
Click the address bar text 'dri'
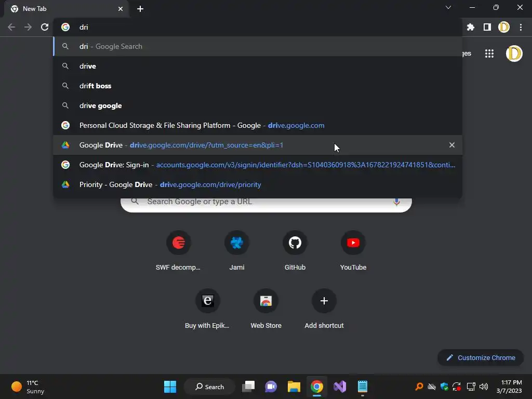[x=84, y=27]
